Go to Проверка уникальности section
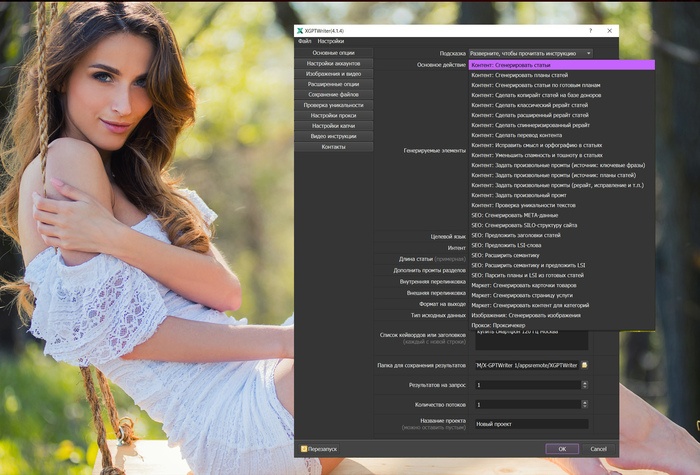The height and width of the screenshot is (475, 700). tap(333, 105)
